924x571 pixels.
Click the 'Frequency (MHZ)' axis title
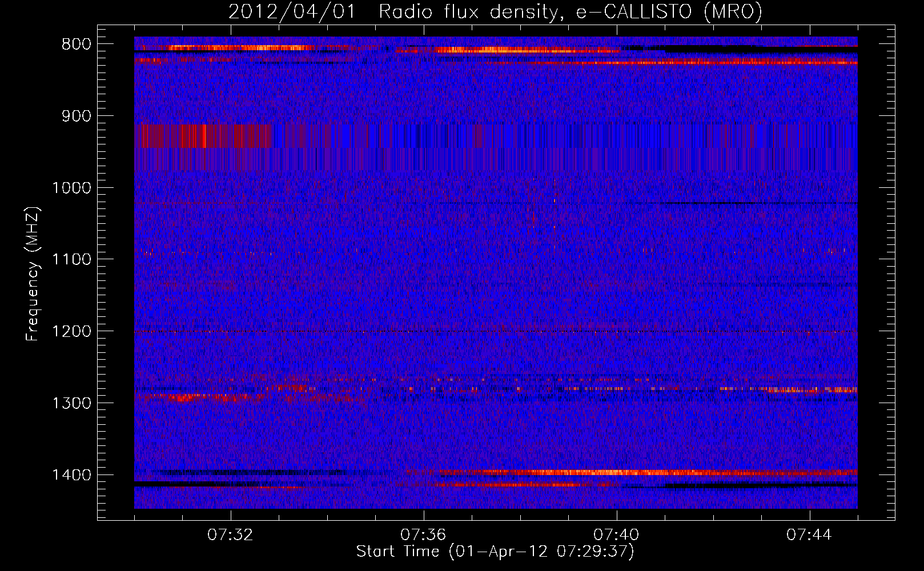[x=33, y=274]
